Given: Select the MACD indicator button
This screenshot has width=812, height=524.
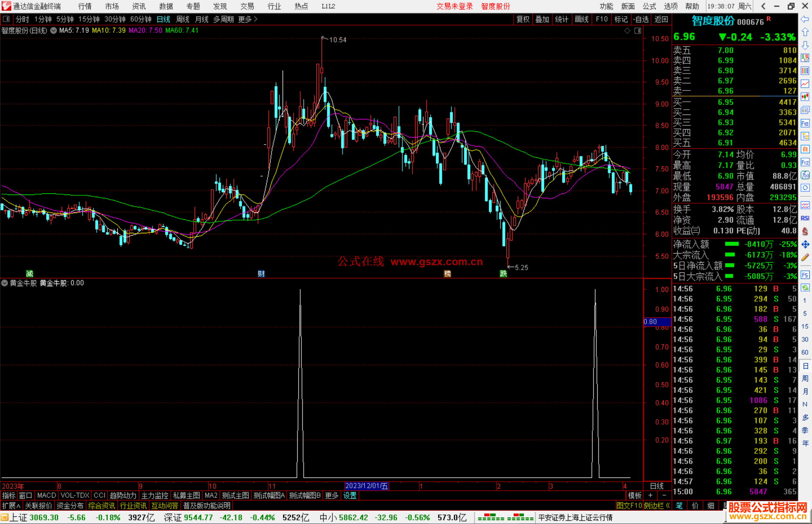Looking at the screenshot, I should 47,495.
